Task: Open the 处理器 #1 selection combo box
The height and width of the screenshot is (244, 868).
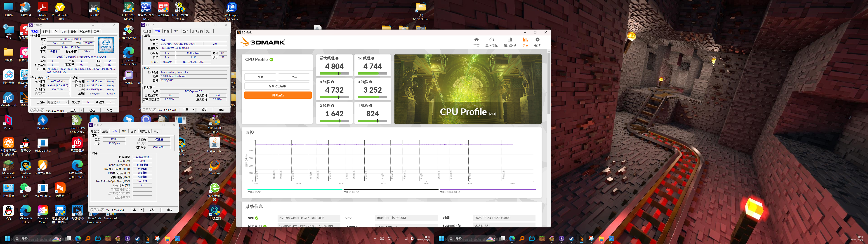Action: click(x=58, y=102)
